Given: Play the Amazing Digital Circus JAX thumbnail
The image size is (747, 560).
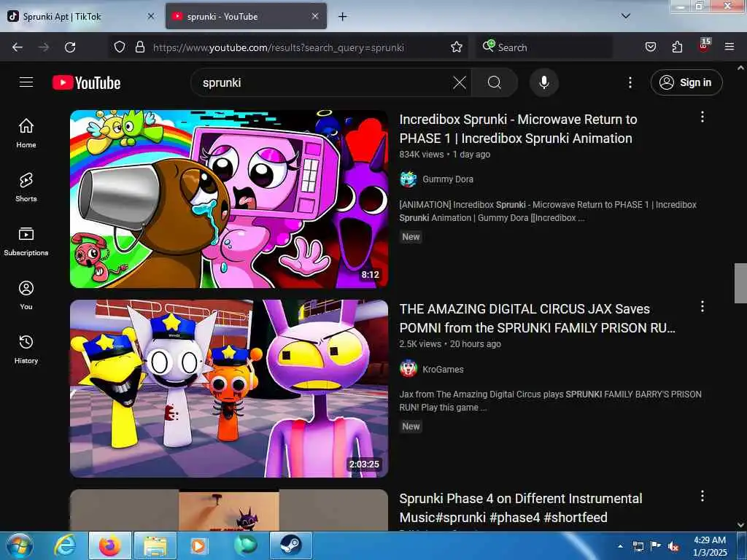Looking at the screenshot, I should 229,389.
